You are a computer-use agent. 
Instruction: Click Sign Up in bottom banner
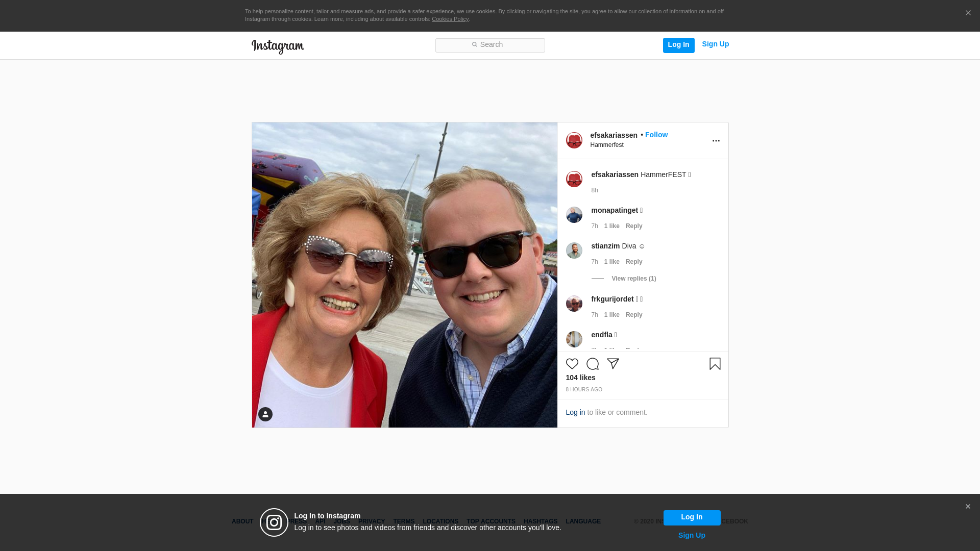[692, 535]
